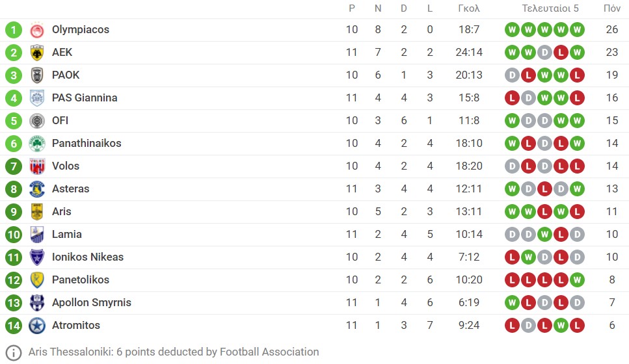Click the Panetolikos yellow shield logo

tap(37, 279)
